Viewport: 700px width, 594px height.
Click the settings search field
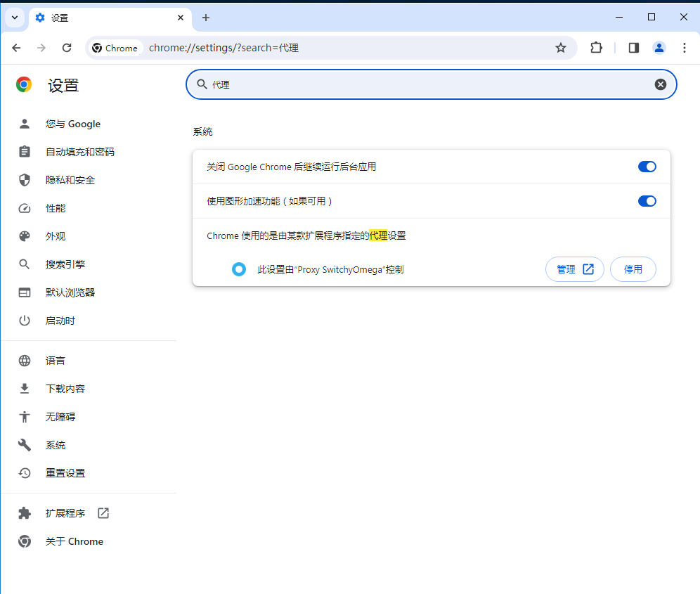tap(422, 84)
